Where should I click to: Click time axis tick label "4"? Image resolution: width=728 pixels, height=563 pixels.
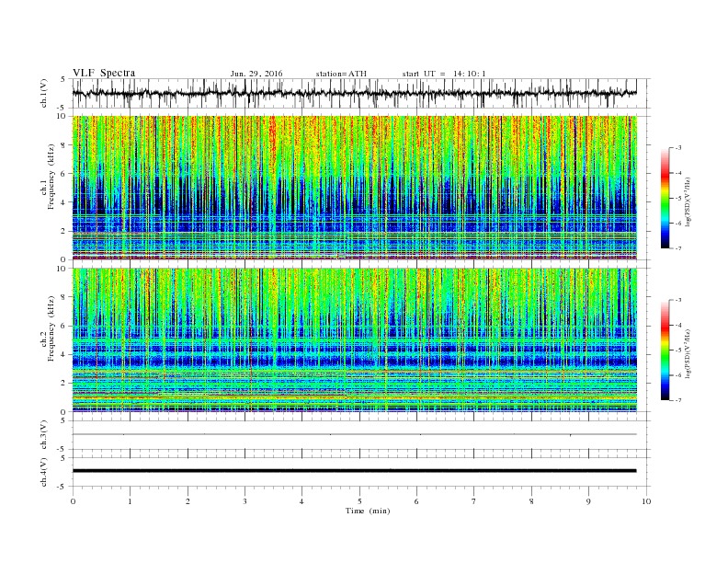[x=301, y=501]
